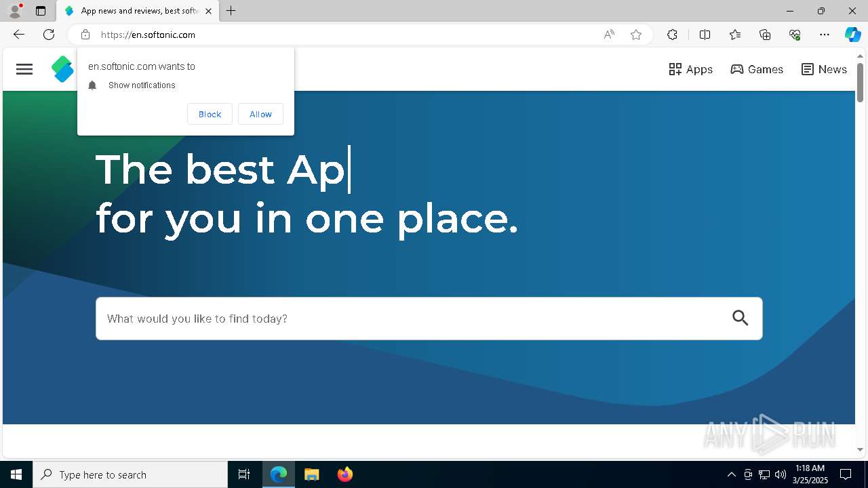The height and width of the screenshot is (488, 868).
Task: Open Windows Start menu
Action: (16, 474)
